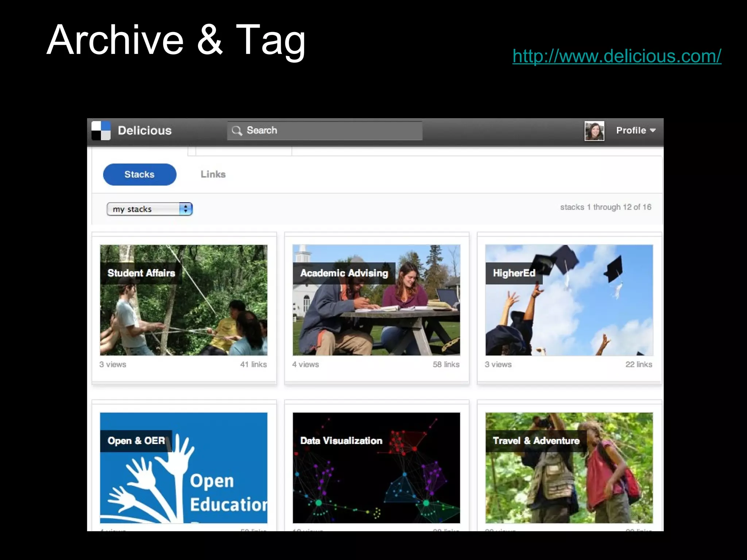Click 'stacks 1 through 12 of 16' text
This screenshot has width=747, height=560.
tap(605, 207)
